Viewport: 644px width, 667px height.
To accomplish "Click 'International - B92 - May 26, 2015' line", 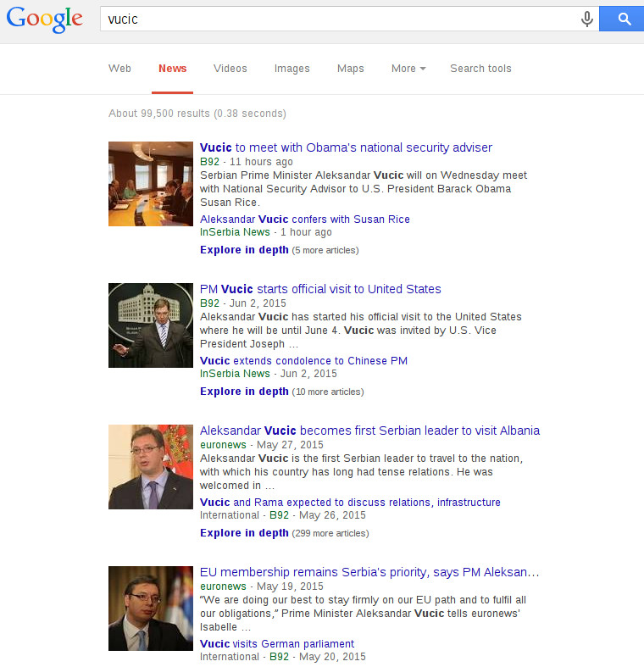I will 283,515.
